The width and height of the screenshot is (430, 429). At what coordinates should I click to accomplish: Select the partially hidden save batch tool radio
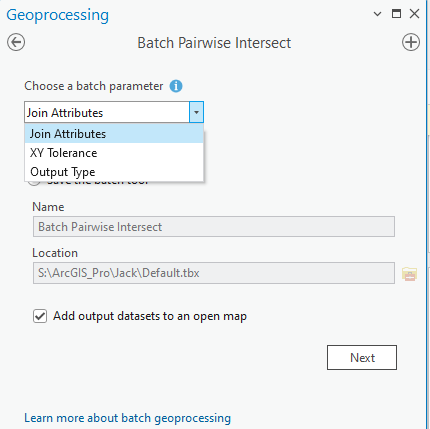(x=34, y=183)
